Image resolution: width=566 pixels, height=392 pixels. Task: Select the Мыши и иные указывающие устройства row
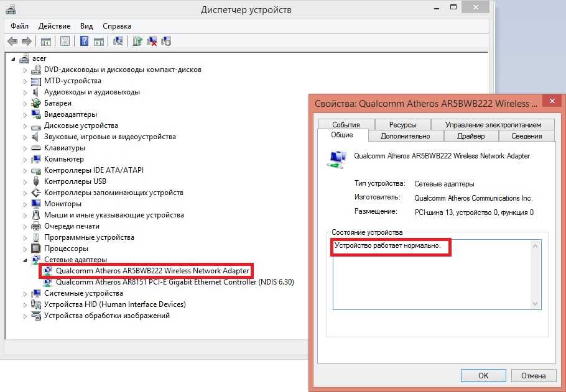pos(114,215)
